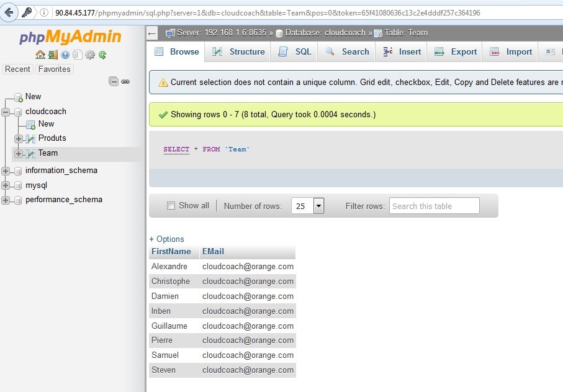Expand the + Options link
Image resolution: width=563 pixels, height=392 pixels.
tap(166, 239)
